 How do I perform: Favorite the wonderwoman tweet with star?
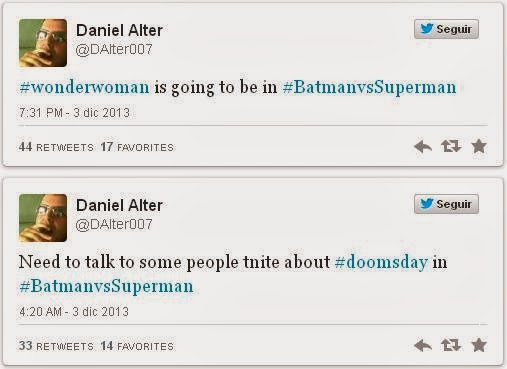pos(479,146)
